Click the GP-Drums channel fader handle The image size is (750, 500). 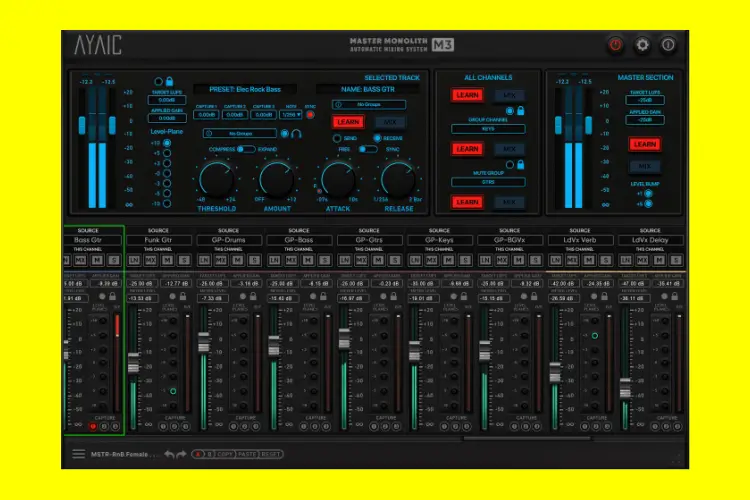(204, 343)
